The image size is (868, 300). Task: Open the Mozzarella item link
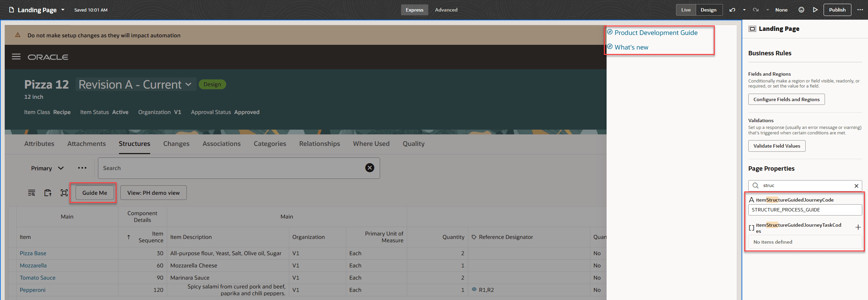tap(33, 265)
